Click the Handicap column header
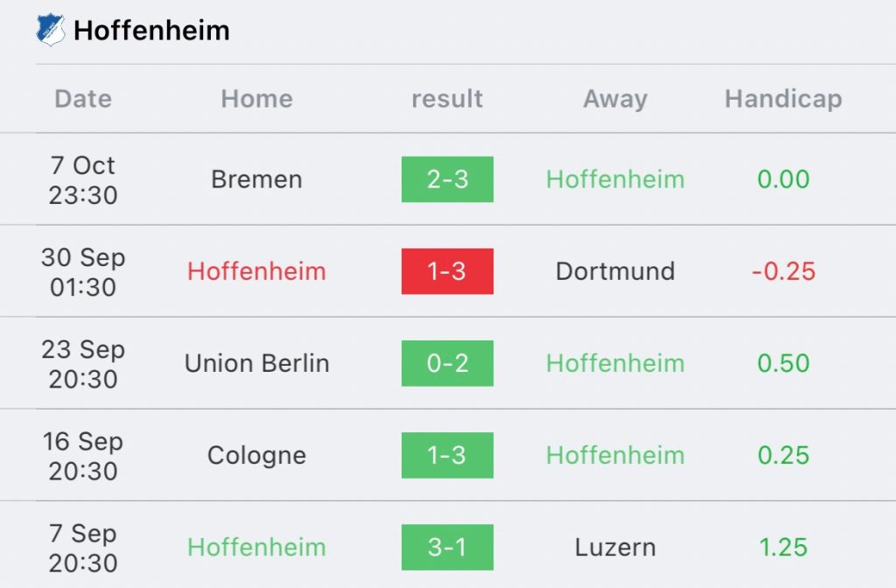 pos(783,100)
